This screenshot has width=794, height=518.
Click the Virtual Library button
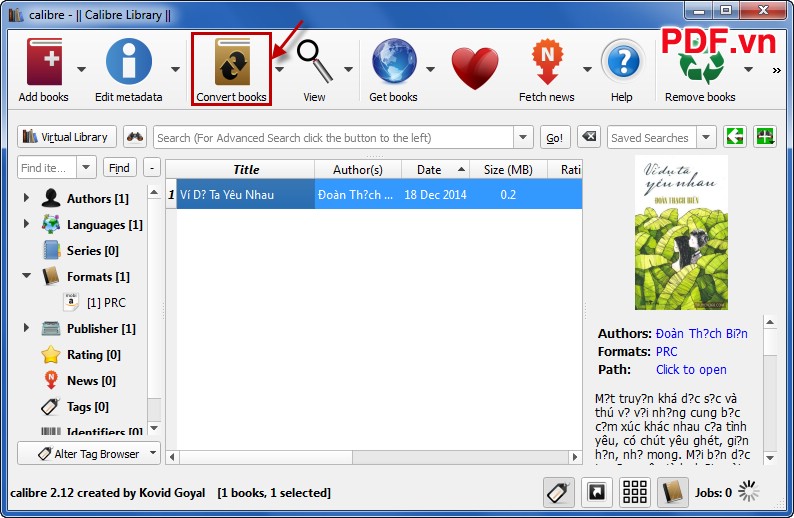coord(67,137)
